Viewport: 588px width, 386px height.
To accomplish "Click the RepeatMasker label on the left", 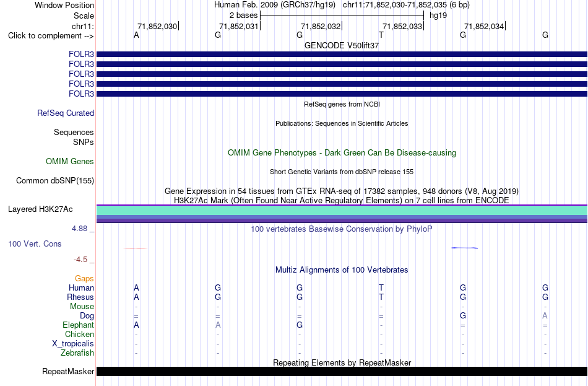I will [x=68, y=371].
